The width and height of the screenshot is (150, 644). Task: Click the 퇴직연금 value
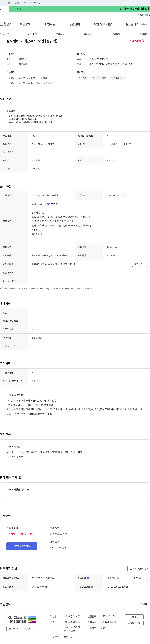tap(111, 256)
